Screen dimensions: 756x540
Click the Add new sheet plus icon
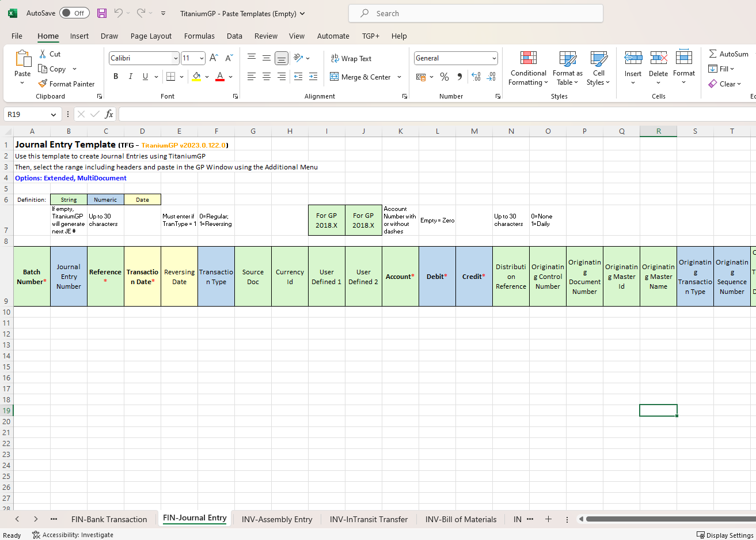pyautogui.click(x=548, y=519)
